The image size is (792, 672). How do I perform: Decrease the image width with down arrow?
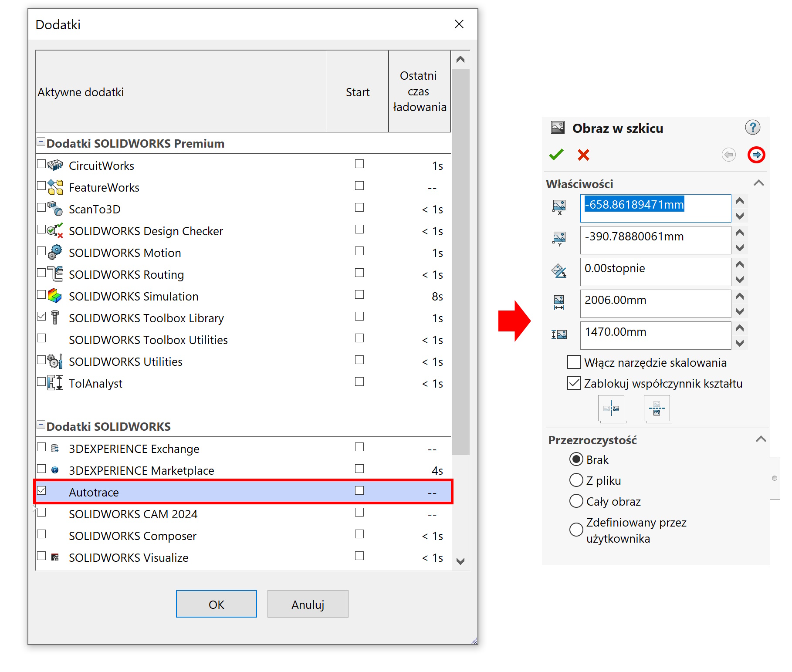739,311
